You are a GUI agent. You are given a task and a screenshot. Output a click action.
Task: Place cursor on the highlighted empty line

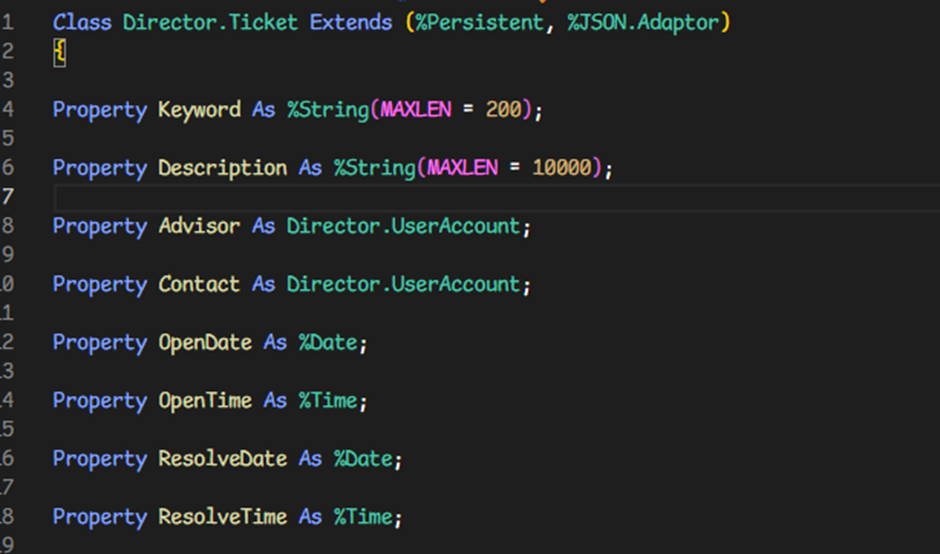pos(400,197)
